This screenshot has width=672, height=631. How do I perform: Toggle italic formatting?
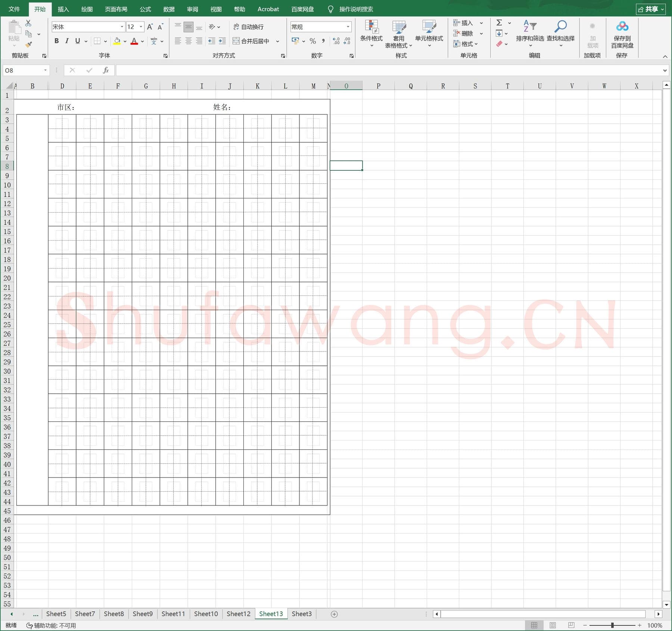pyautogui.click(x=67, y=41)
